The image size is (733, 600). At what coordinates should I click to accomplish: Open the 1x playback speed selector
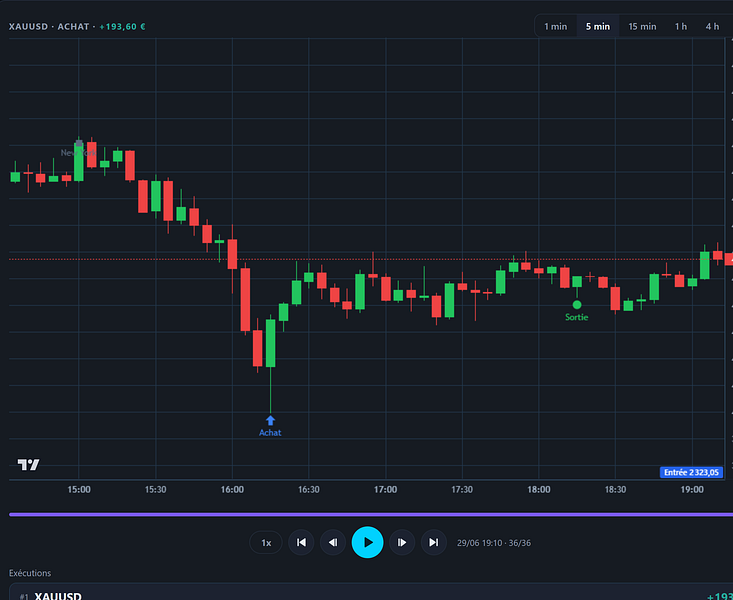pyautogui.click(x=266, y=542)
